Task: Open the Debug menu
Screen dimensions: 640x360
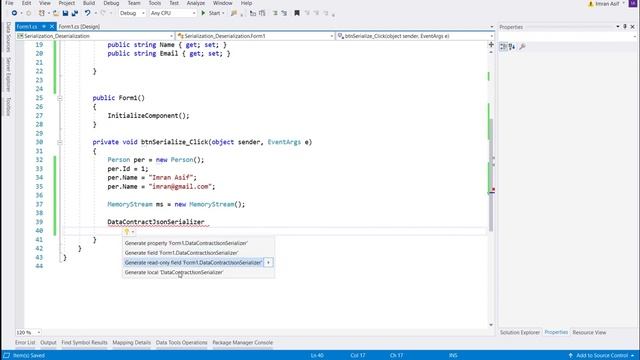Action: [111, 3]
